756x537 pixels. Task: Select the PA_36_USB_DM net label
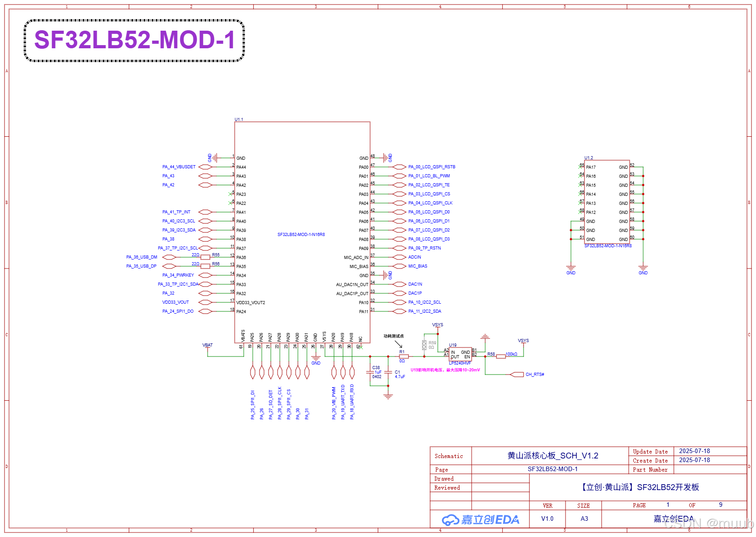(142, 257)
